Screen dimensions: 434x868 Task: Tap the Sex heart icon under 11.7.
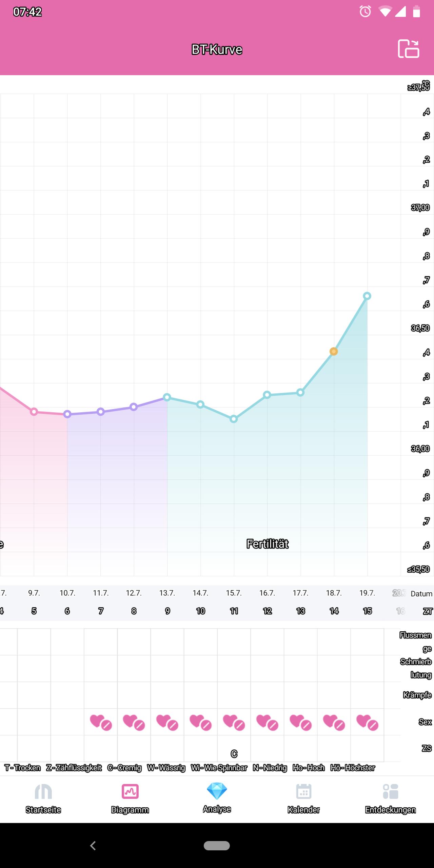point(101,723)
